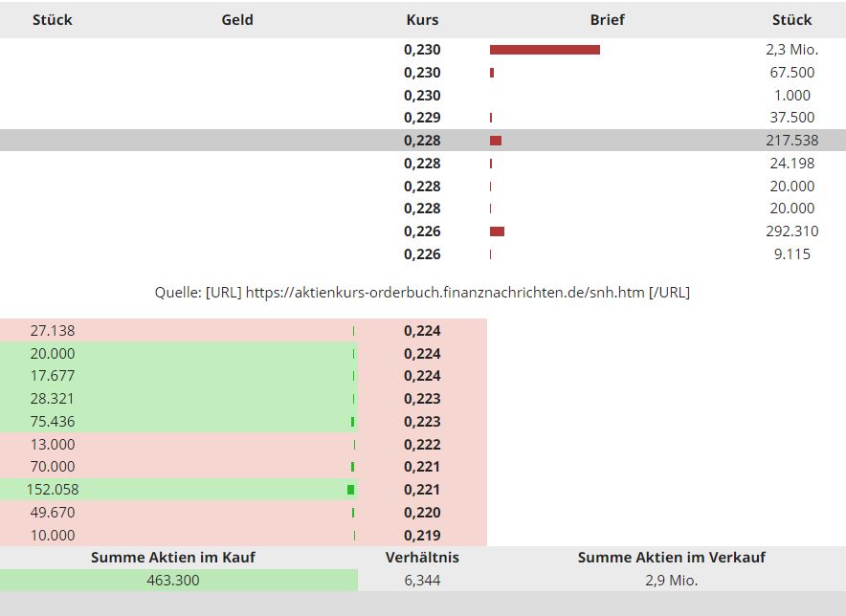Image resolution: width=846 pixels, height=616 pixels.
Task: Click the 0,229 ask price
Action: [x=422, y=118]
